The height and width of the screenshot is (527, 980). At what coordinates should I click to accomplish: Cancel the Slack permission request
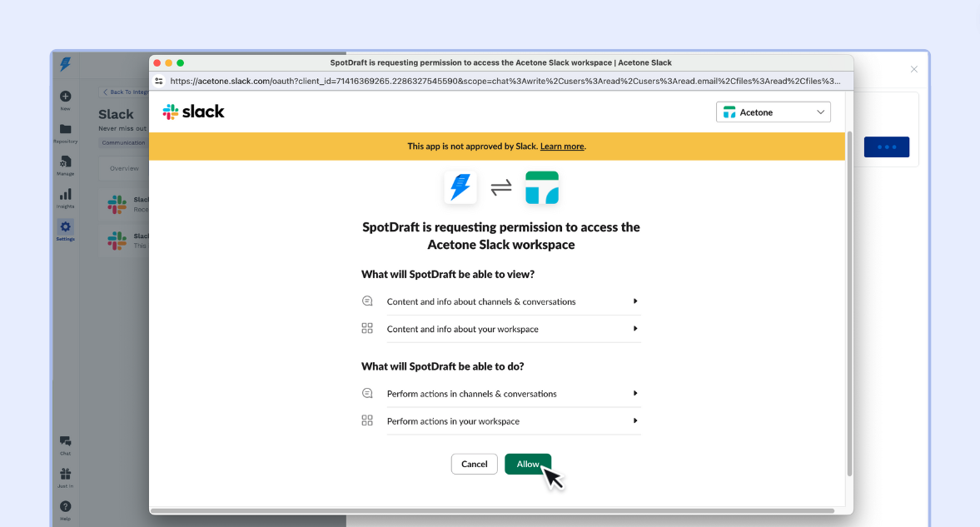pos(475,464)
